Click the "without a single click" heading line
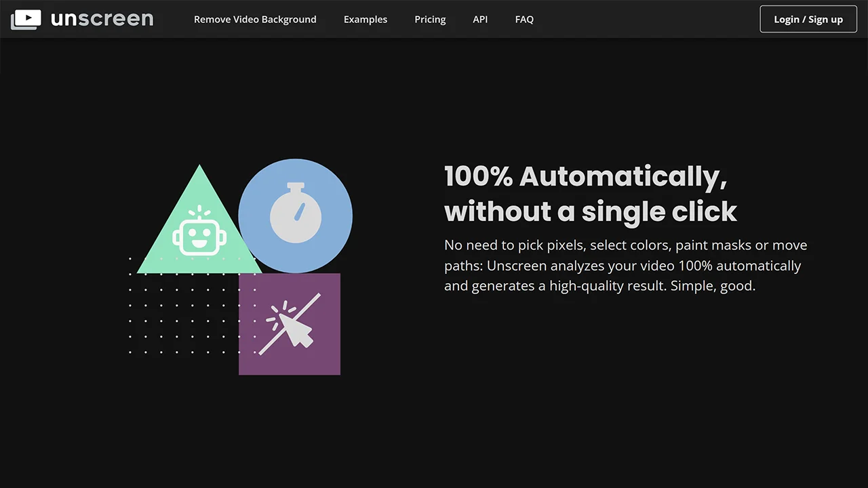The width and height of the screenshot is (868, 488). point(590,211)
